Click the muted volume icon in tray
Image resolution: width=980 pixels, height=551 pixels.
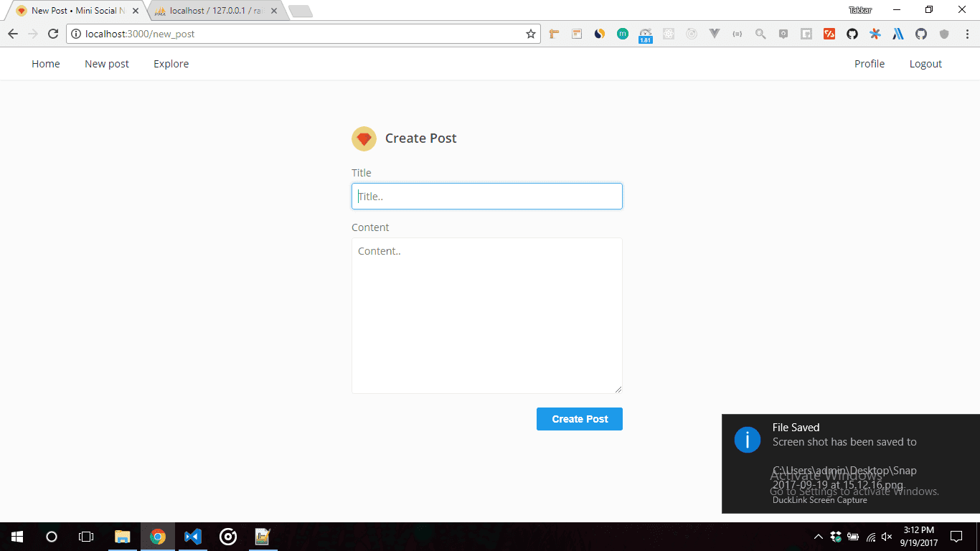point(887,537)
